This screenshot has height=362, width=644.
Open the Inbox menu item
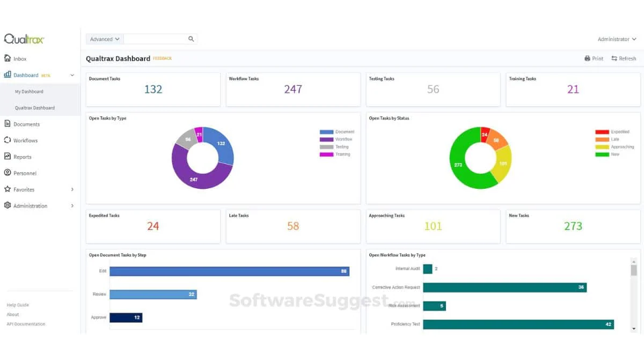20,59
